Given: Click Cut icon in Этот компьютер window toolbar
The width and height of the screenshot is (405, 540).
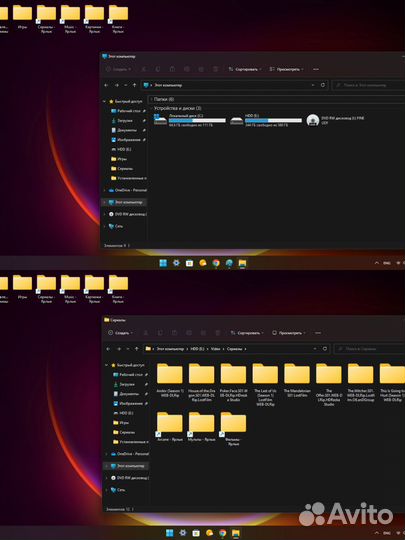Looking at the screenshot, I should point(144,69).
